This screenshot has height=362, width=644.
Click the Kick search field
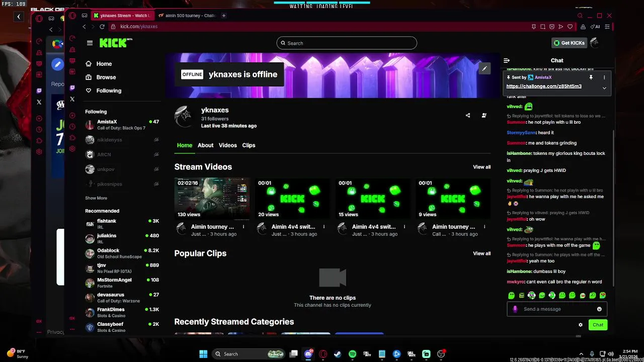coord(347,43)
